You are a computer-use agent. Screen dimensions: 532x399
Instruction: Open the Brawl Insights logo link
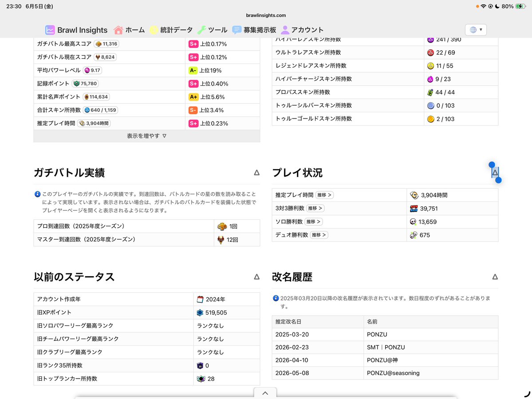point(76,30)
